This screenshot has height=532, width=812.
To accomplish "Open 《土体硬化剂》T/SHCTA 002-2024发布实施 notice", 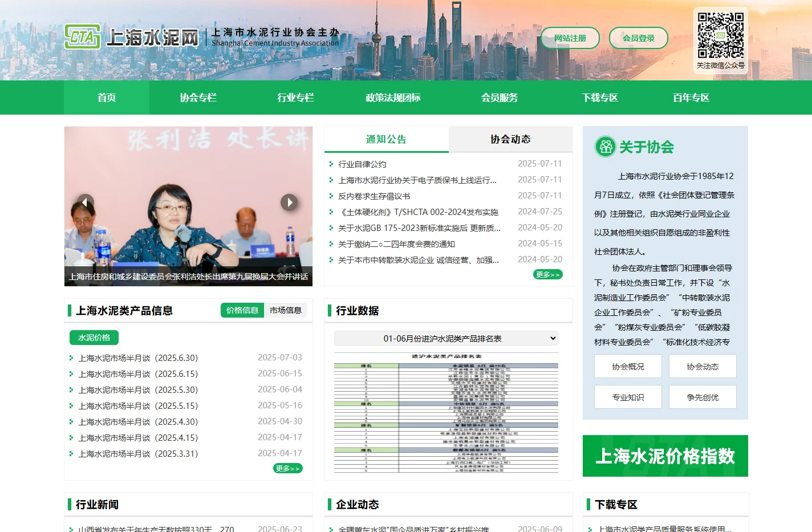I will [418, 212].
